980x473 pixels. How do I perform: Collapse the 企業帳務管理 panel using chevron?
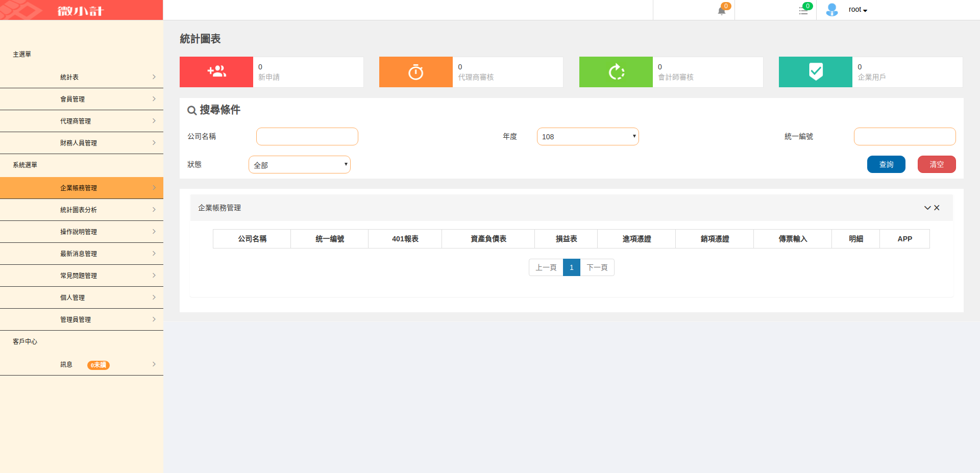pos(927,208)
